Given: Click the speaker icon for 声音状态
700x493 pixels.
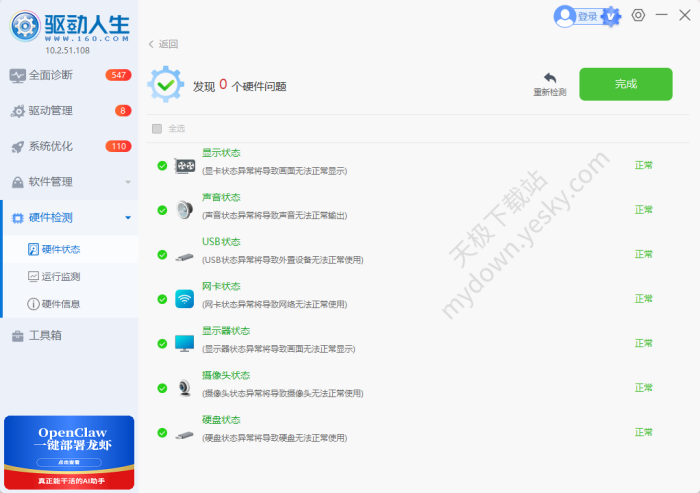Looking at the screenshot, I should click(185, 210).
